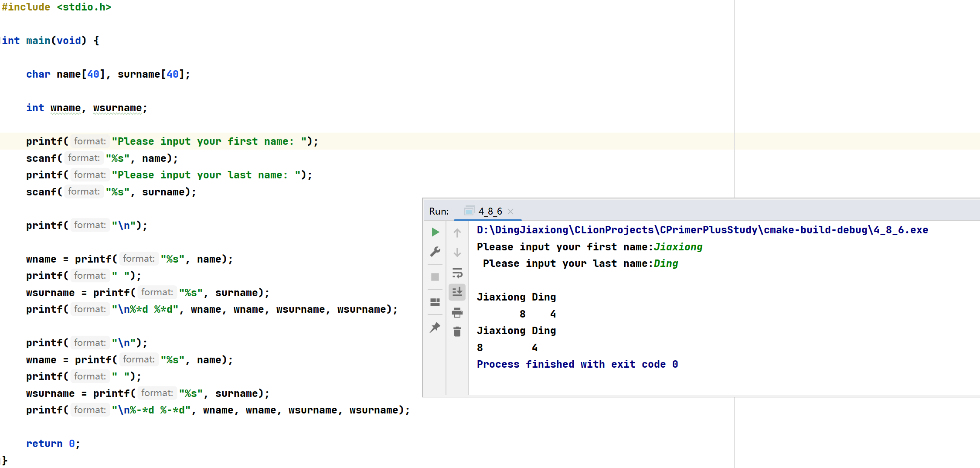Click 'Jiaxiong' input text in console
Viewport: 980px width, 468px height.
click(678, 247)
